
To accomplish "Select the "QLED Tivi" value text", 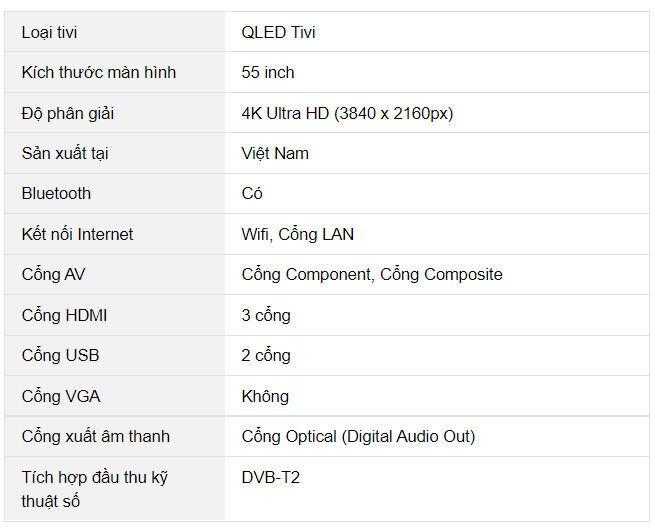I will point(278,32).
